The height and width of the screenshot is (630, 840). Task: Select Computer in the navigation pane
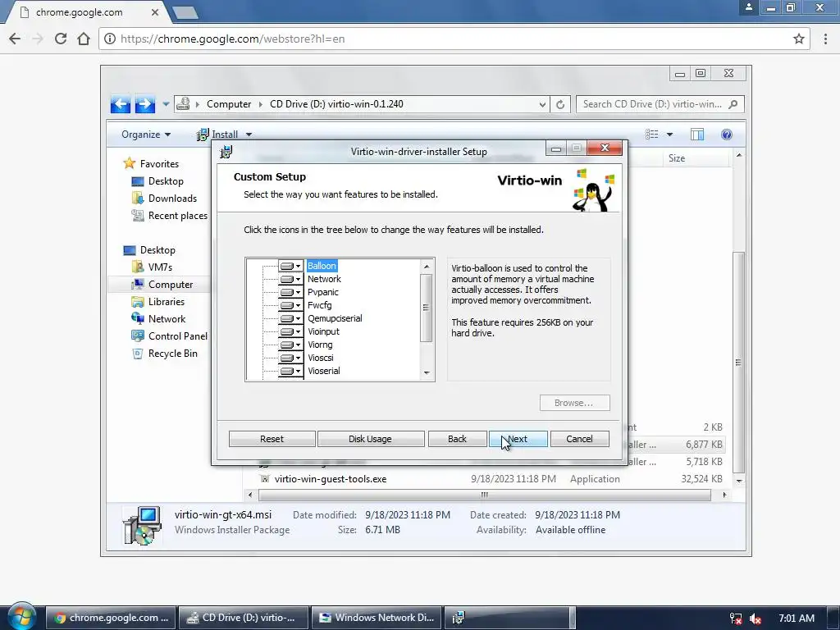click(x=163, y=284)
